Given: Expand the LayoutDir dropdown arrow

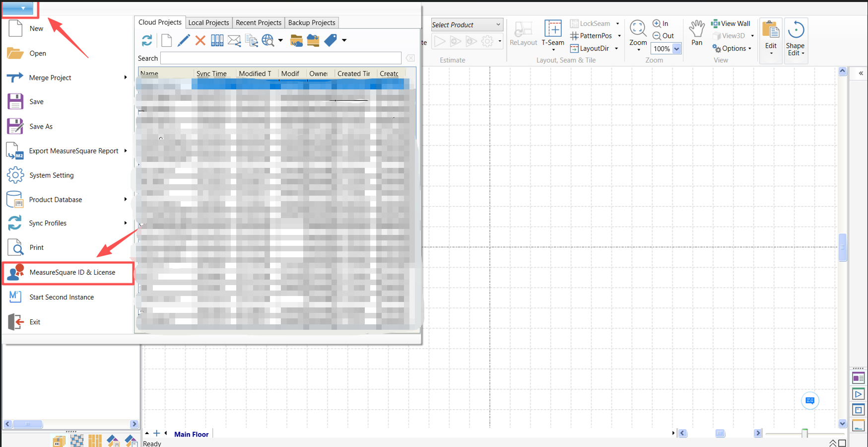Looking at the screenshot, I should 616,48.
